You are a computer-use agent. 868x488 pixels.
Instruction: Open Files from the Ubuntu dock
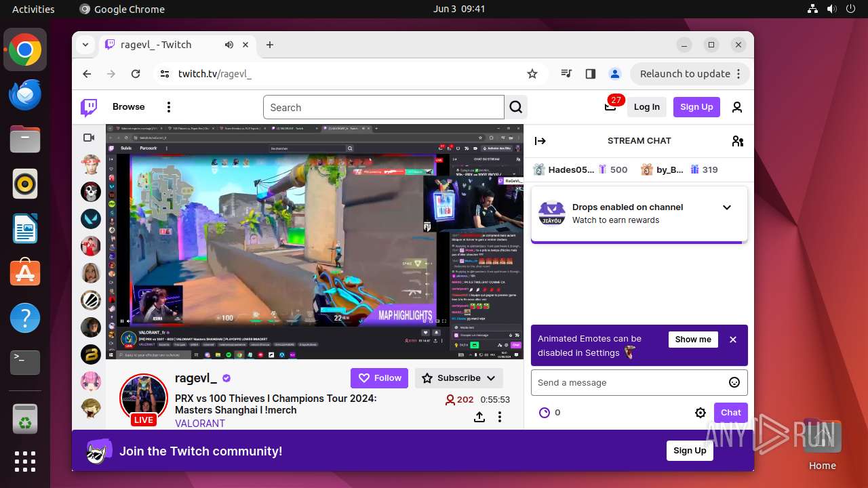25,139
